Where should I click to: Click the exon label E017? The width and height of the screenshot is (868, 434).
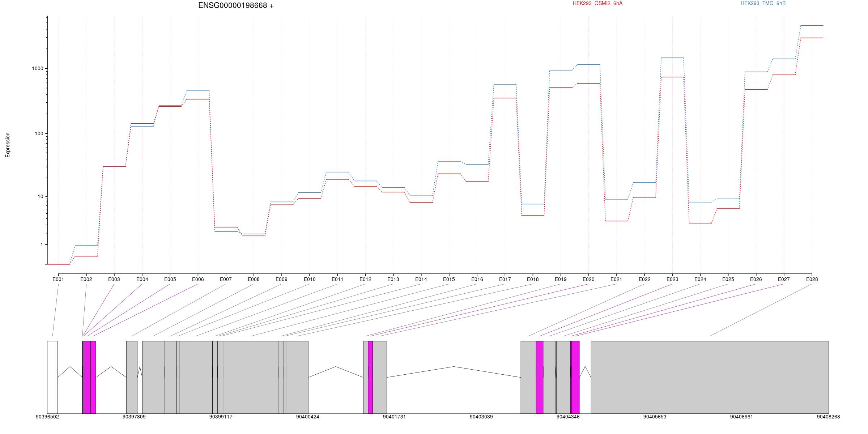click(x=505, y=279)
